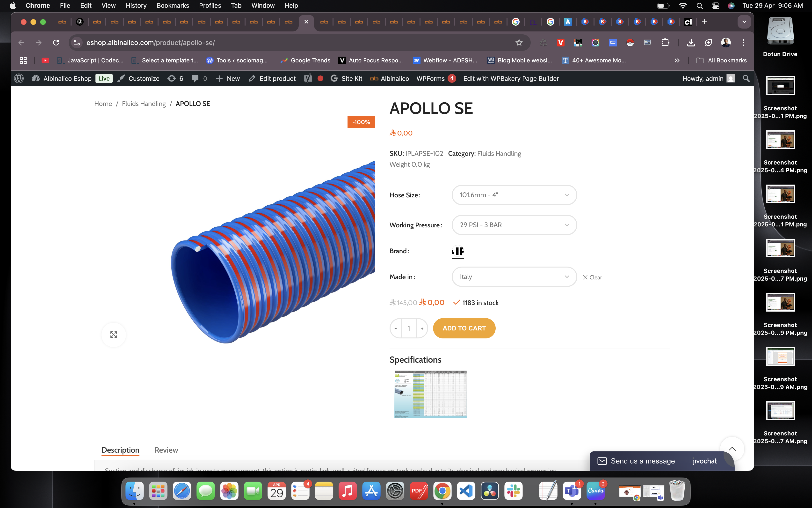Screen dimensions: 812x508
Task: Reload the page with the refresh icon
Action: (56, 43)
